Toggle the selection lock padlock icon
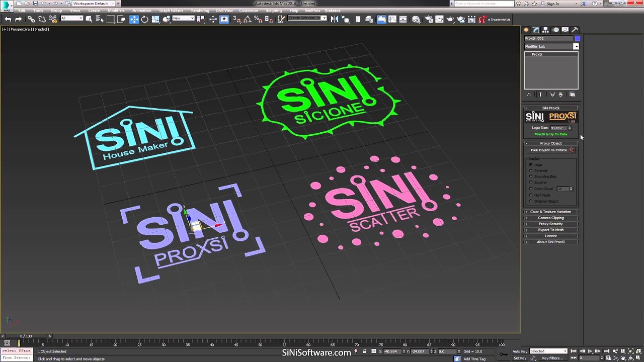Image resolution: width=644 pixels, height=362 pixels. pyautogui.click(x=365, y=351)
